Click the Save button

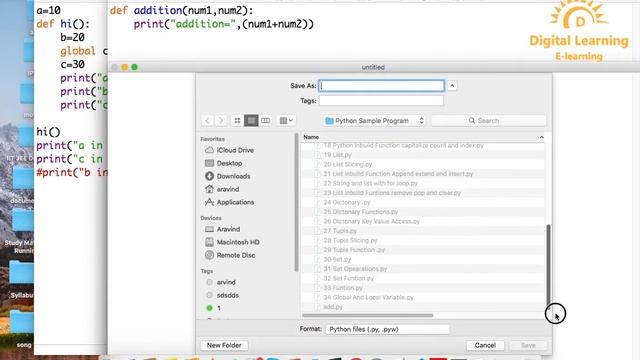(528, 345)
